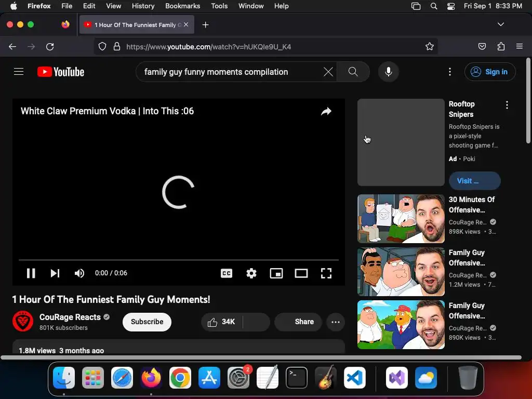This screenshot has height=399, width=532.
Task: Start voice search with the microphone
Action: (389, 72)
